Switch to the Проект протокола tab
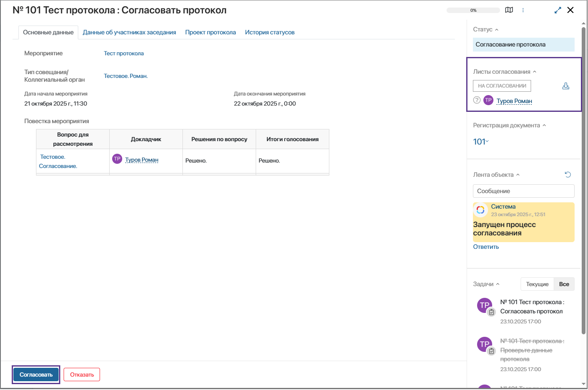The image size is (588, 390). pyautogui.click(x=211, y=32)
